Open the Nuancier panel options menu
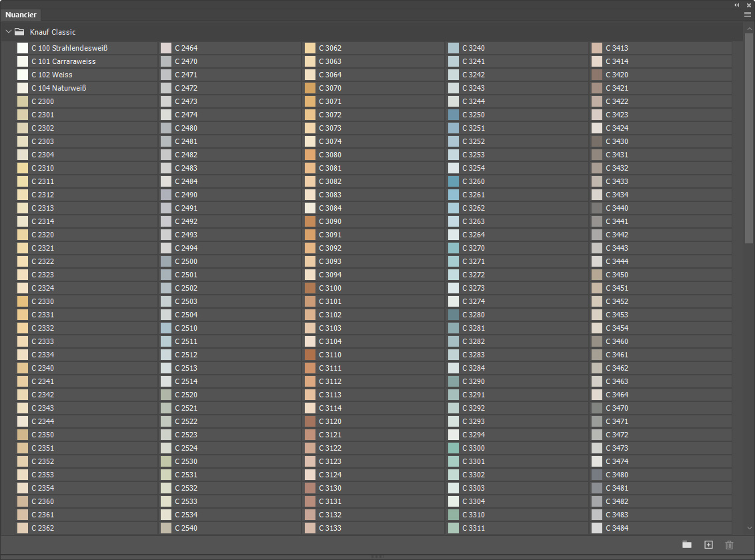This screenshot has height=560, width=755. 748,15
